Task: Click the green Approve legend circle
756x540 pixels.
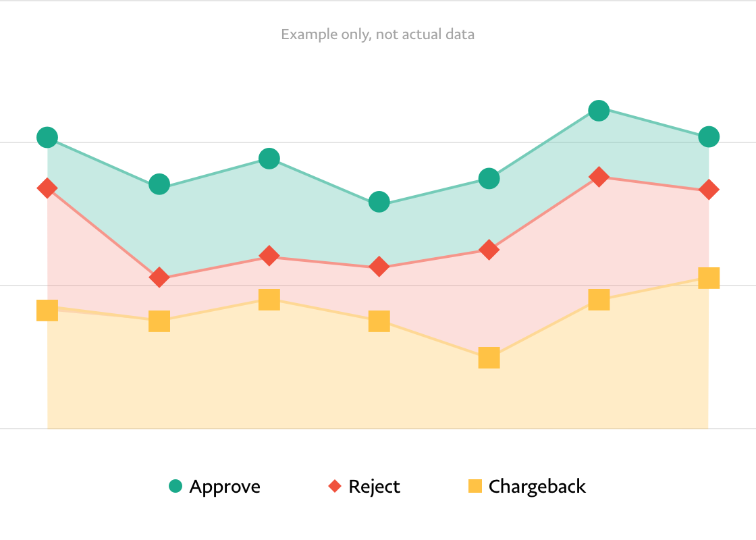Action: pyautogui.click(x=175, y=486)
